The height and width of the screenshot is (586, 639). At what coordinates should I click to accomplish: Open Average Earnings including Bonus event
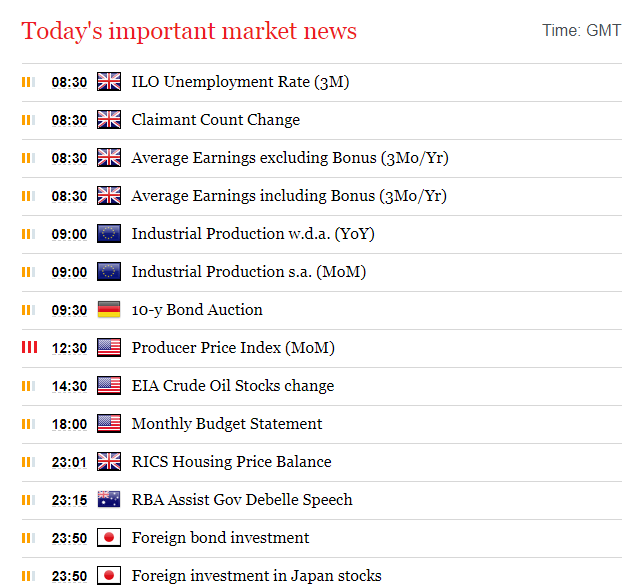pos(289,196)
